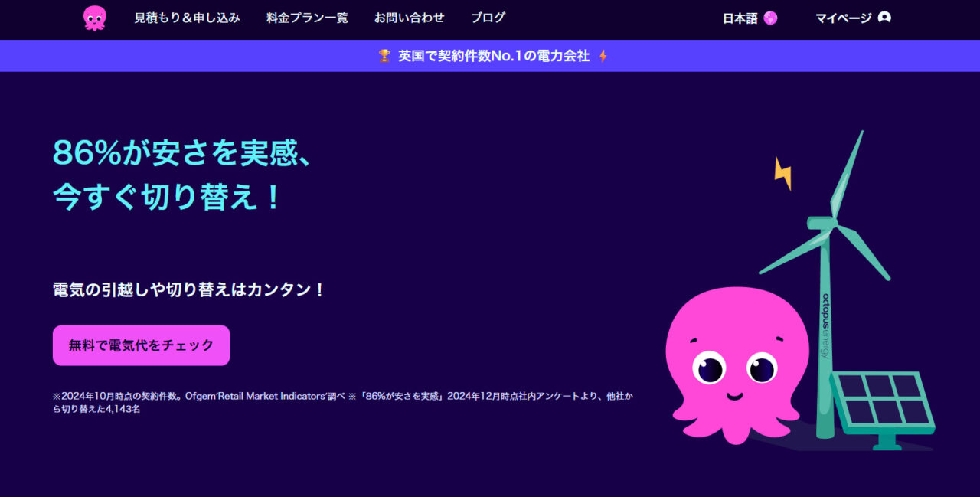The height and width of the screenshot is (497, 980).
Task: Click the lightning emoji in the banner
Action: [x=602, y=55]
